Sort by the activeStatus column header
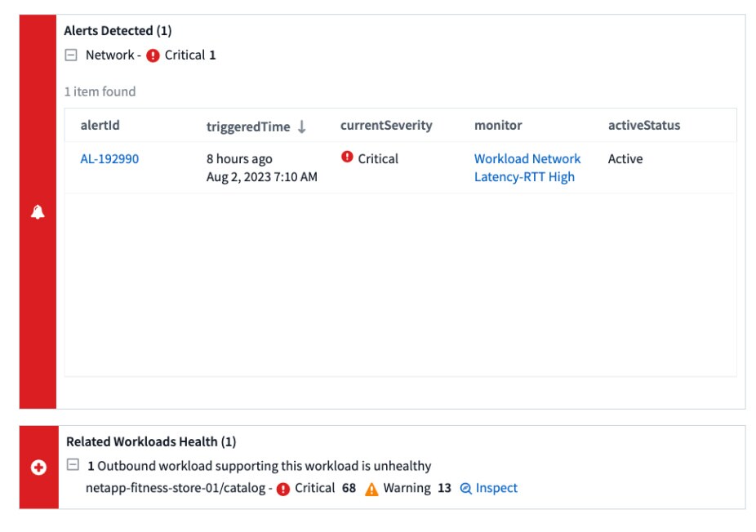 point(643,126)
